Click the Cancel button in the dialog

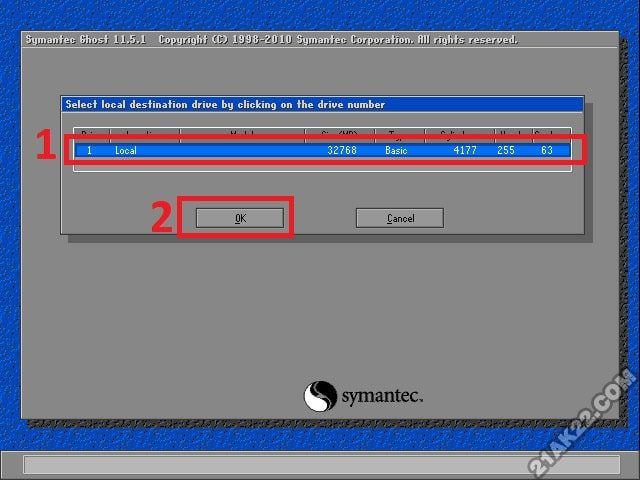point(400,218)
